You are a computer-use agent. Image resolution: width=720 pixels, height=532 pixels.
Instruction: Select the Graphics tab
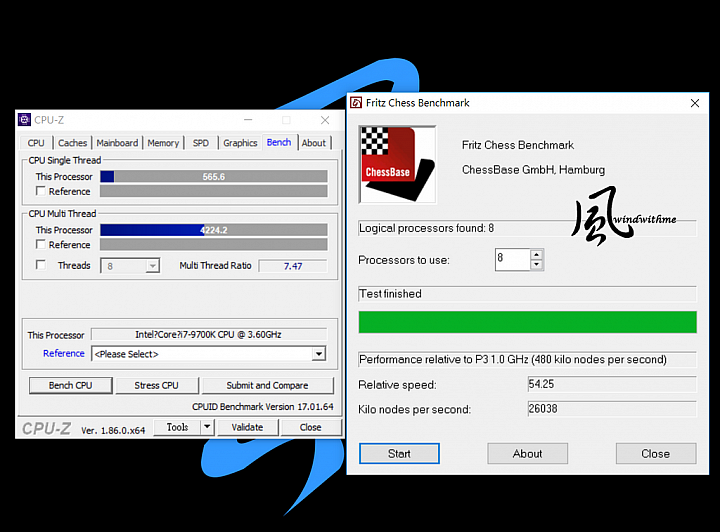[240, 143]
